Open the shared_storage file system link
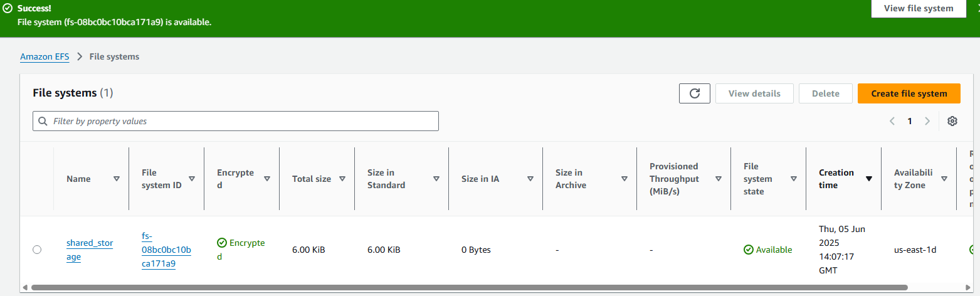Image resolution: width=980 pixels, height=296 pixels. [90, 250]
